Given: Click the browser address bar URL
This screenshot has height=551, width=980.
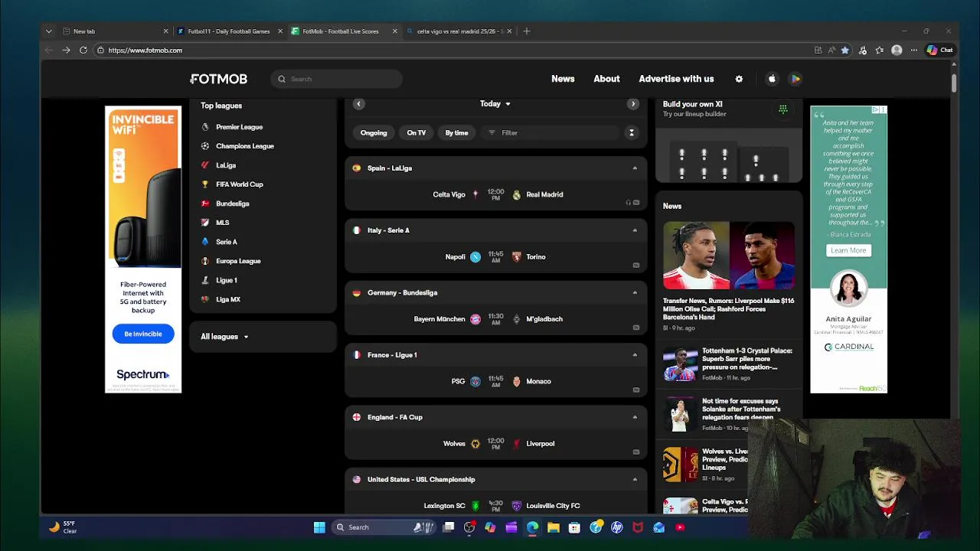Looking at the screenshot, I should click(145, 51).
